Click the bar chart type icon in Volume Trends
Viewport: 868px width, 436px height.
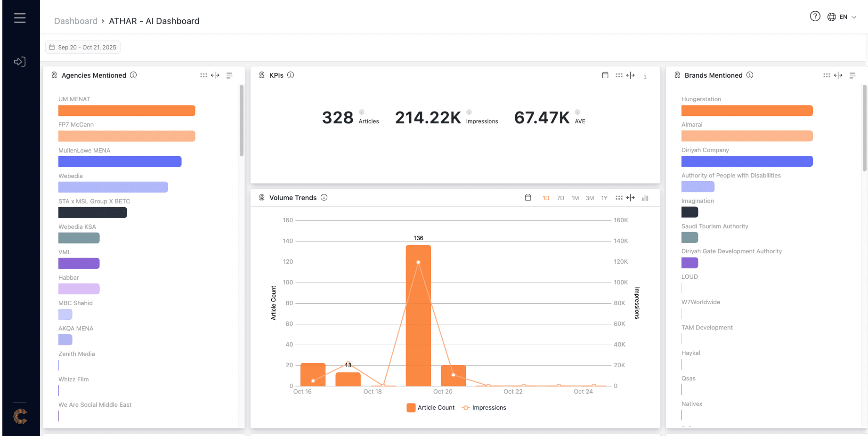(645, 198)
